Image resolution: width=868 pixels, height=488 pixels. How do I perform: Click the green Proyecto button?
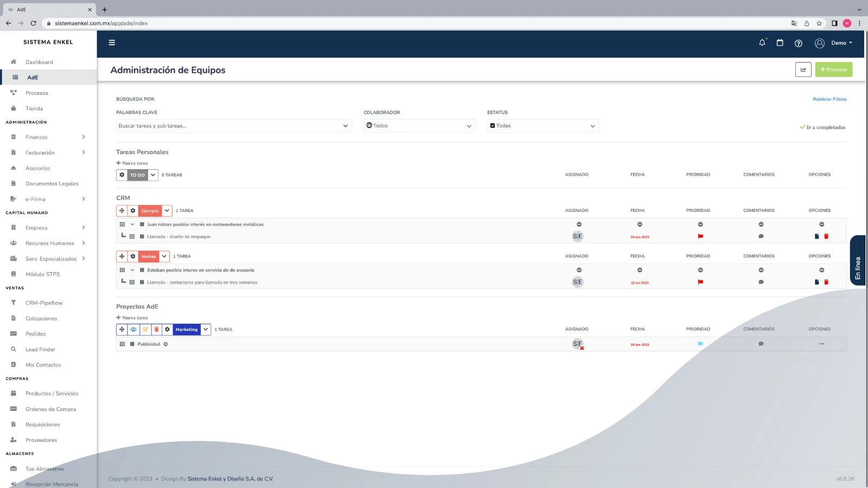click(x=833, y=69)
